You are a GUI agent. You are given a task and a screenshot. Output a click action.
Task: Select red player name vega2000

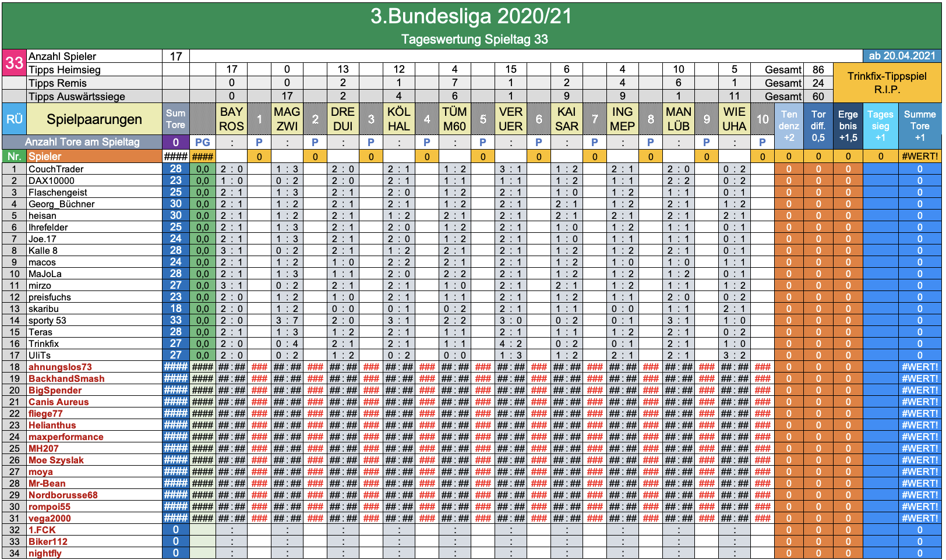(50, 518)
